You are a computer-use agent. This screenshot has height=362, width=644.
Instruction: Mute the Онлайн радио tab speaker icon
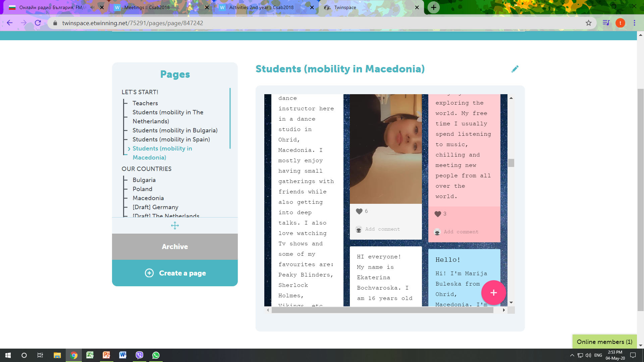(x=92, y=7)
